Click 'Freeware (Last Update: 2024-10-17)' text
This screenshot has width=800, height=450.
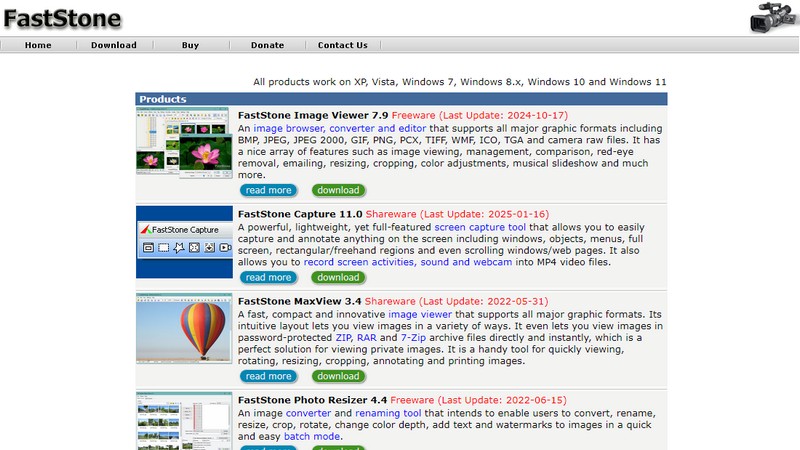tap(480, 115)
